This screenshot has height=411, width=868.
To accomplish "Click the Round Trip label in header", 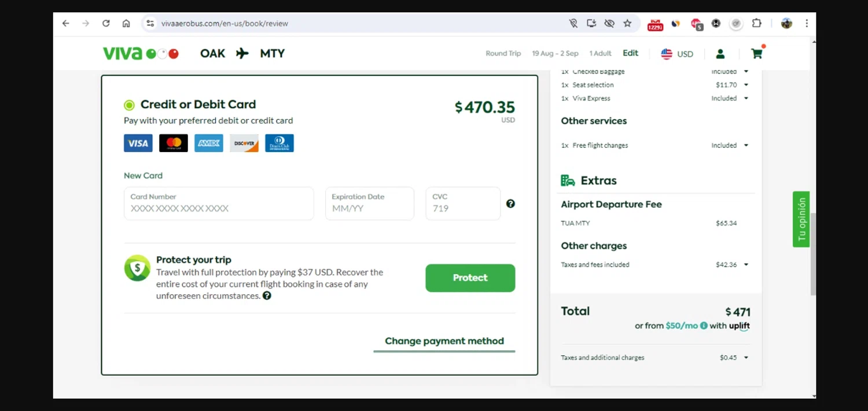I will point(503,53).
